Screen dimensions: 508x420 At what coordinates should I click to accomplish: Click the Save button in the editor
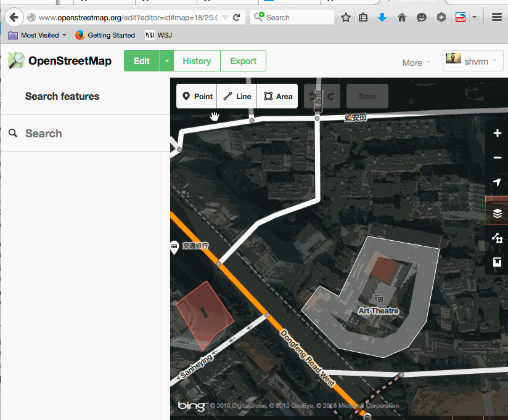pos(367,96)
